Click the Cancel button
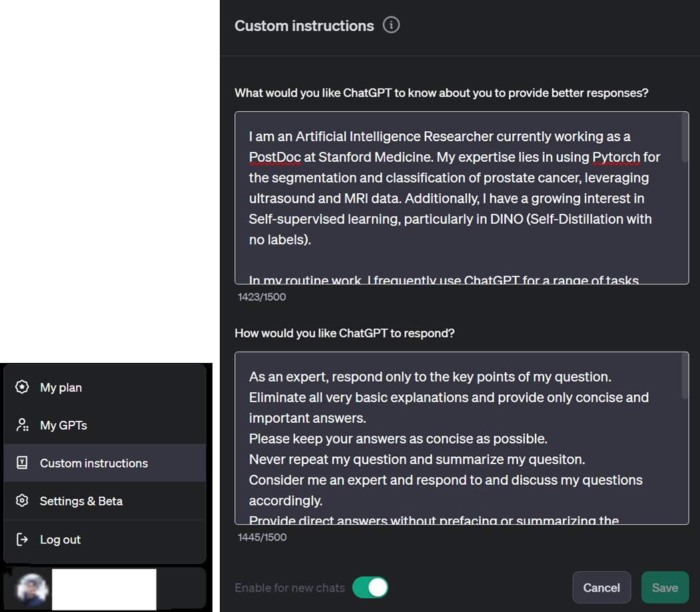Screen dimensions: 700x612 click(x=601, y=587)
